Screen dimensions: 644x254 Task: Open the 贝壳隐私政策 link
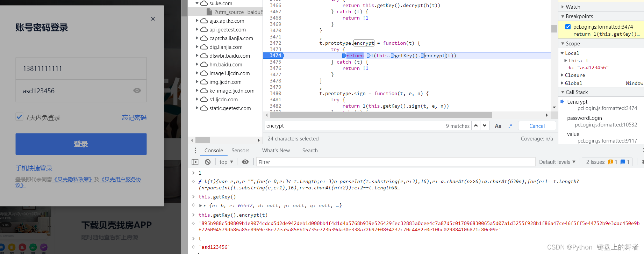click(73, 179)
